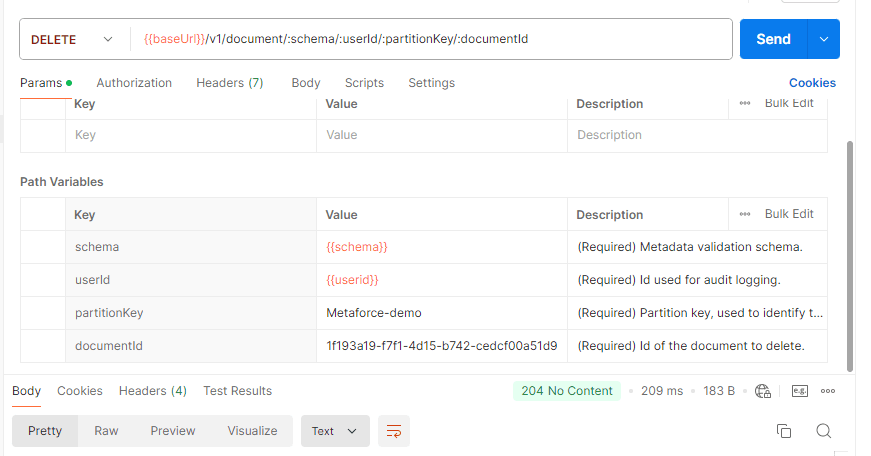
Task: Search the response with magnifier icon
Action: tap(823, 431)
